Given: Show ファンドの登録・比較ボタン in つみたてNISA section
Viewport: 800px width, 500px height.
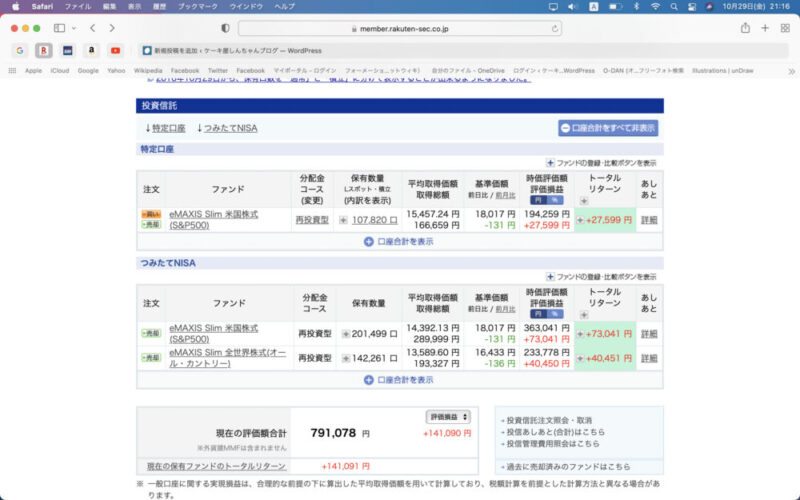Looking at the screenshot, I should 601,277.
